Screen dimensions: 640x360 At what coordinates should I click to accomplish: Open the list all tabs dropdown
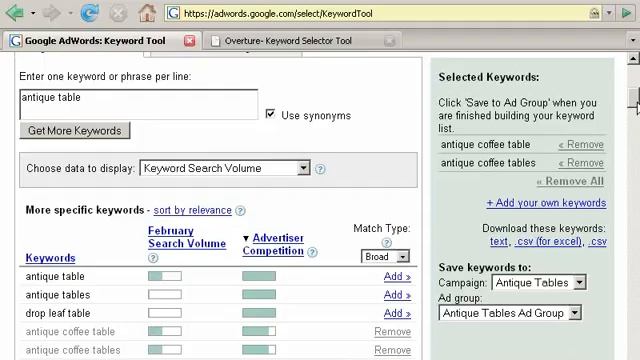tap(633, 40)
